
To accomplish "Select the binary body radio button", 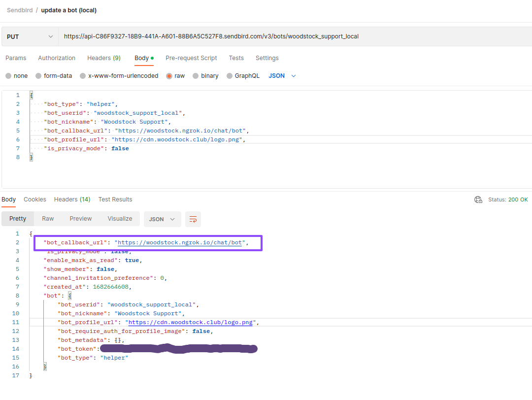I will point(196,76).
